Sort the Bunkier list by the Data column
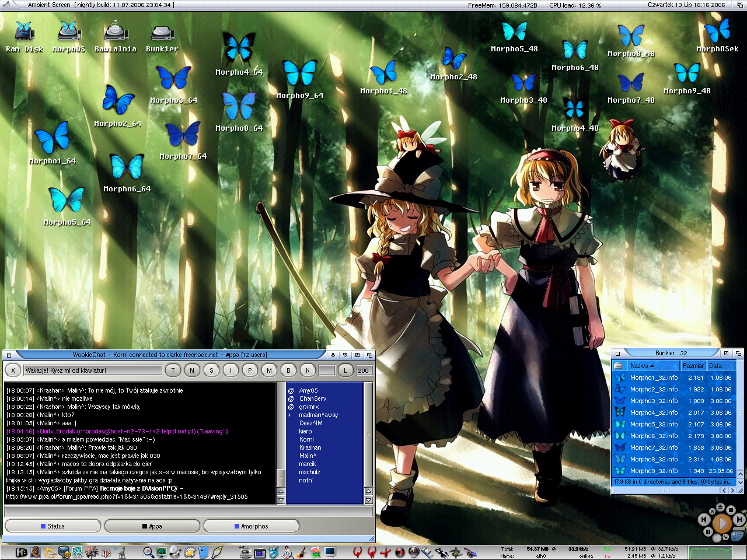747x560 pixels. (x=721, y=366)
